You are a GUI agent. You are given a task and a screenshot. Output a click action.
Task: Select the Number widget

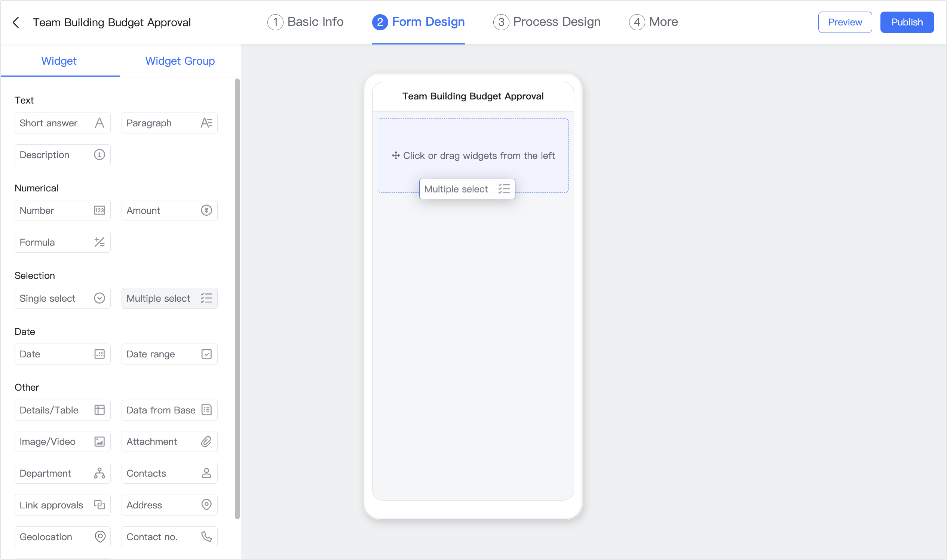tap(62, 210)
